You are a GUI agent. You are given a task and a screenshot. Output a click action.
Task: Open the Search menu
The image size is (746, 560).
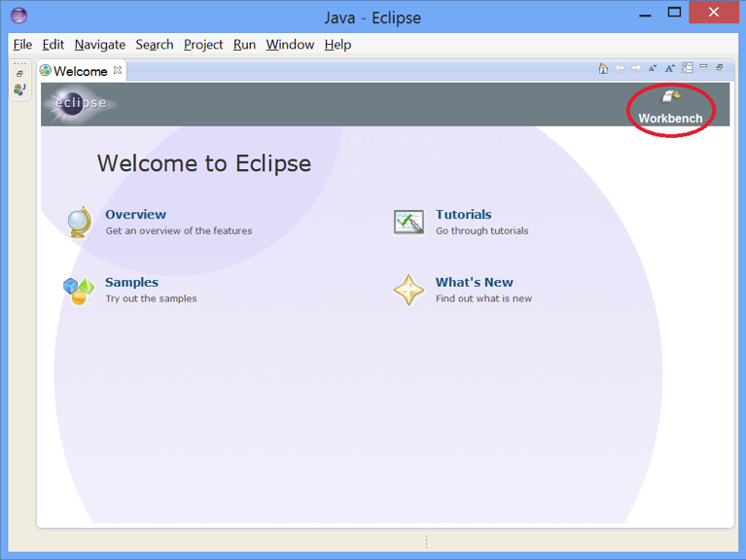(155, 45)
